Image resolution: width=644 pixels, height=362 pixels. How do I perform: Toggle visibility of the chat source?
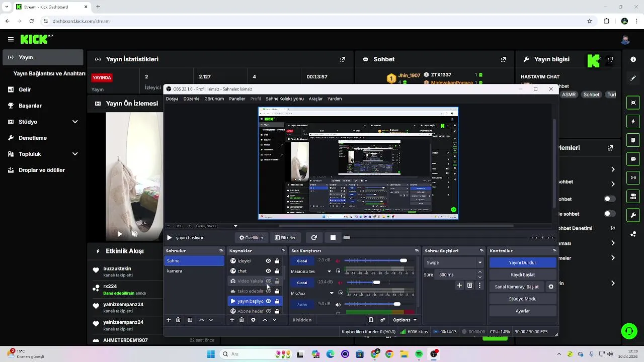point(268,271)
